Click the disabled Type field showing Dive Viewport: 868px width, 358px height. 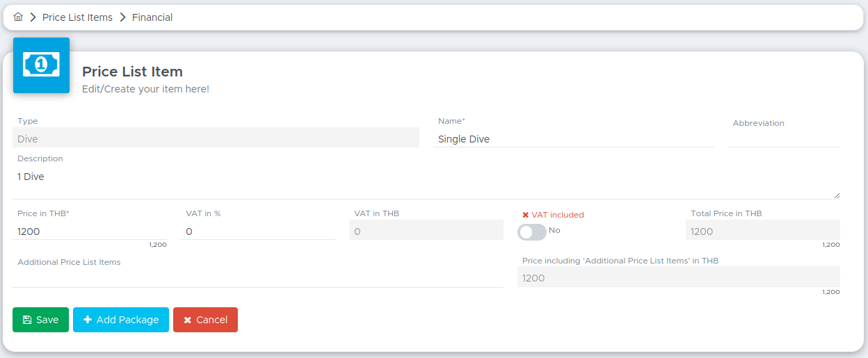pyautogui.click(x=216, y=138)
